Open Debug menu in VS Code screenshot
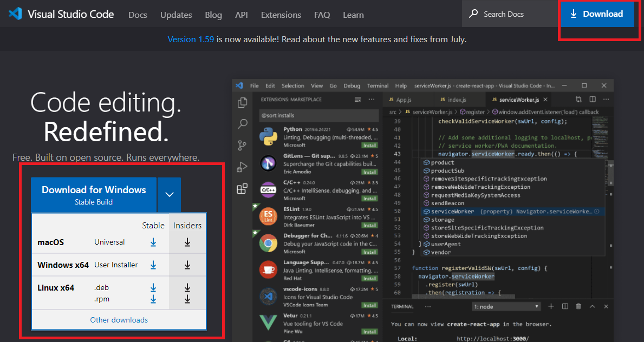 [x=352, y=86]
